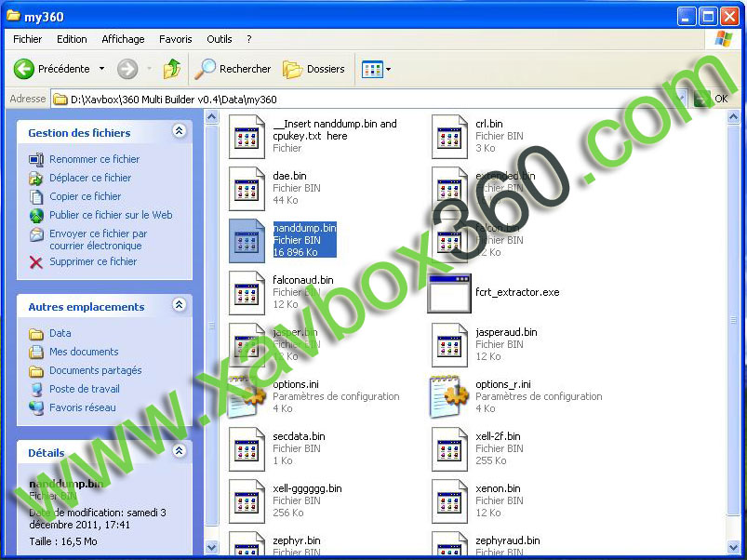Minimize the my360 window
747x560 pixels.
click(686, 17)
